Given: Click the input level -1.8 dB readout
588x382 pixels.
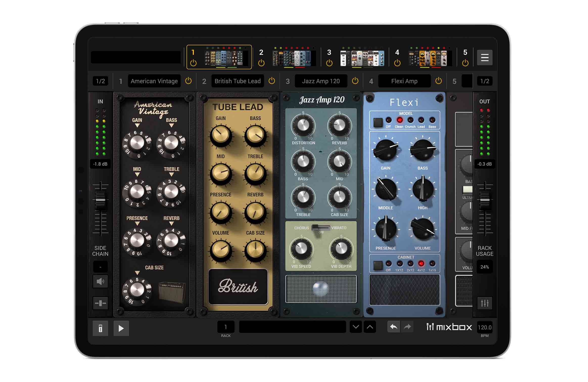Looking at the screenshot, I should (x=100, y=164).
